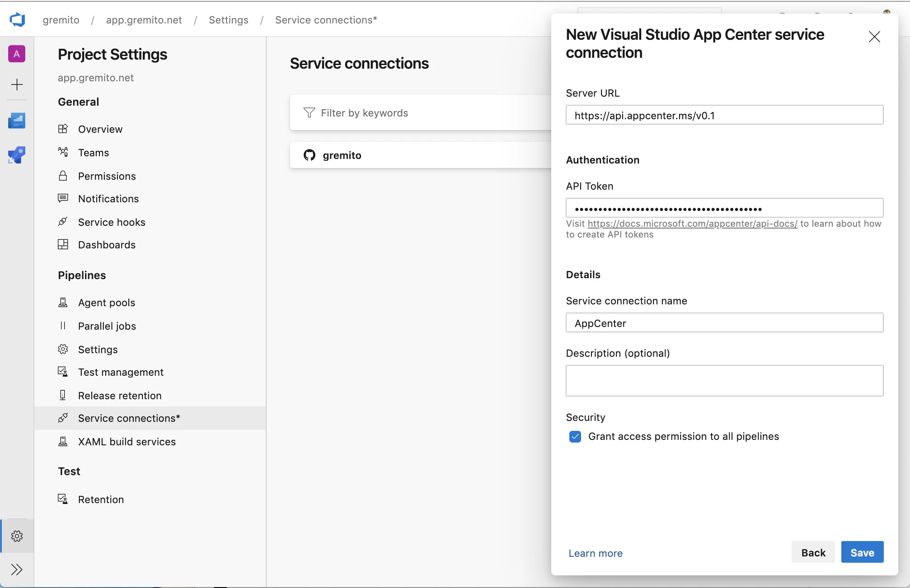Go to gremito organization breadcrumb
Viewport: 910px width, 588px height.
61,20
